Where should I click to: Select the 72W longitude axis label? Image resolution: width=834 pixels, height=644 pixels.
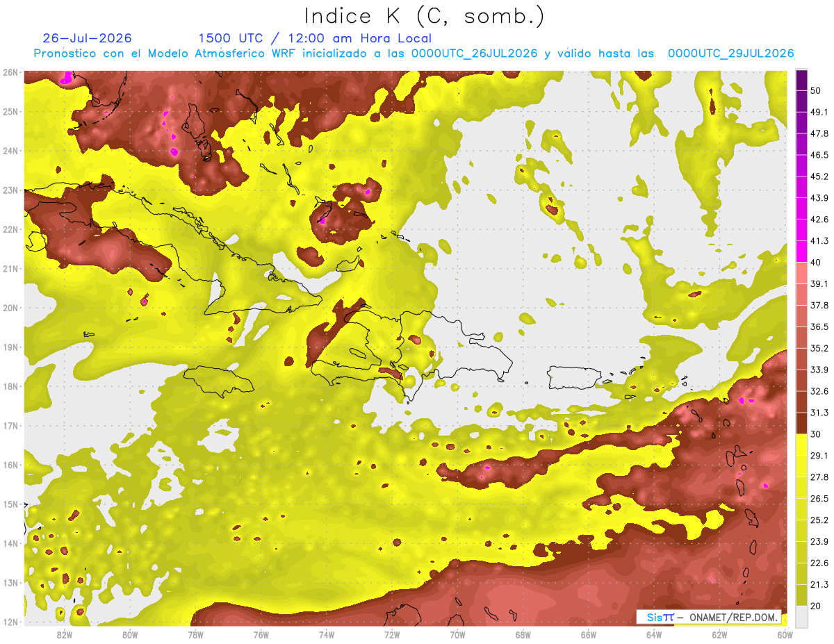[392, 634]
